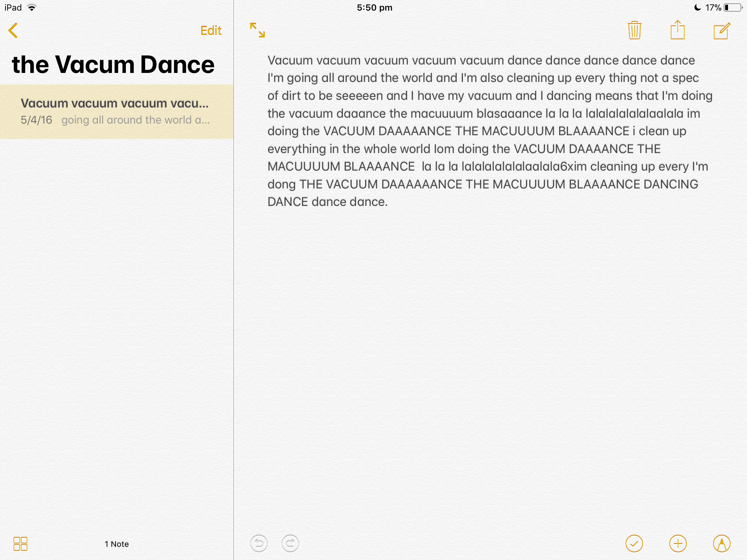Image resolution: width=747 pixels, height=560 pixels.
Task: Tap the 5:50 pm status bar clock
Action: pos(375,8)
